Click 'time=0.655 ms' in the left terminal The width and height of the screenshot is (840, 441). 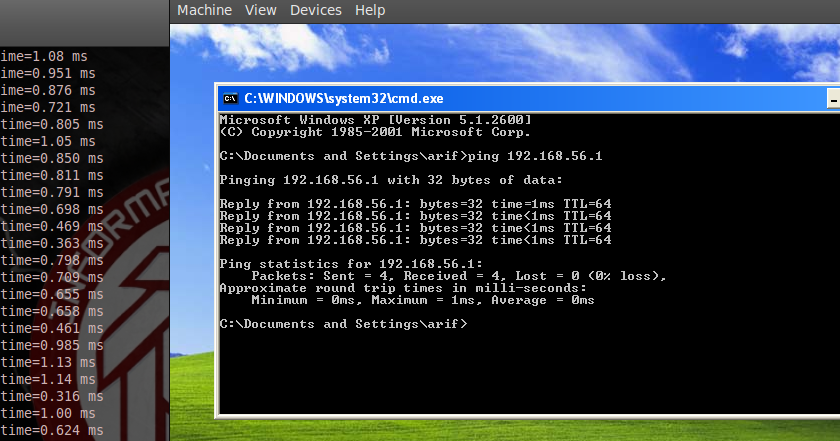pos(52,295)
